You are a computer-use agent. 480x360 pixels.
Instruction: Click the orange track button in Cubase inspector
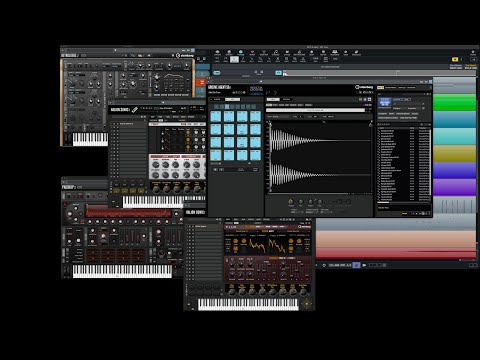201,82
